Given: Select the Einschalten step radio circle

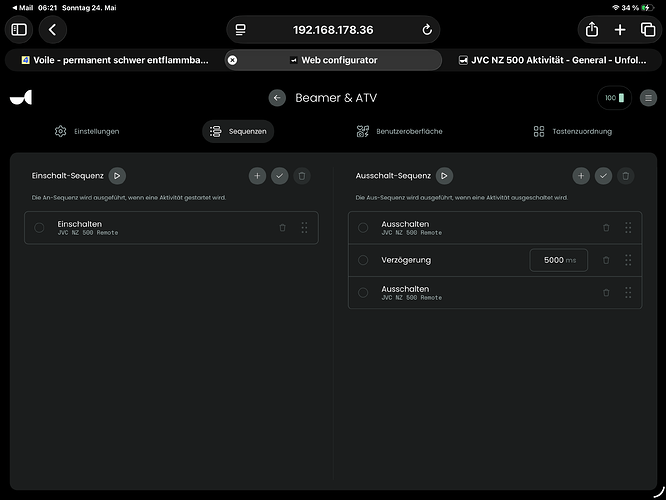Looking at the screenshot, I should (39, 228).
